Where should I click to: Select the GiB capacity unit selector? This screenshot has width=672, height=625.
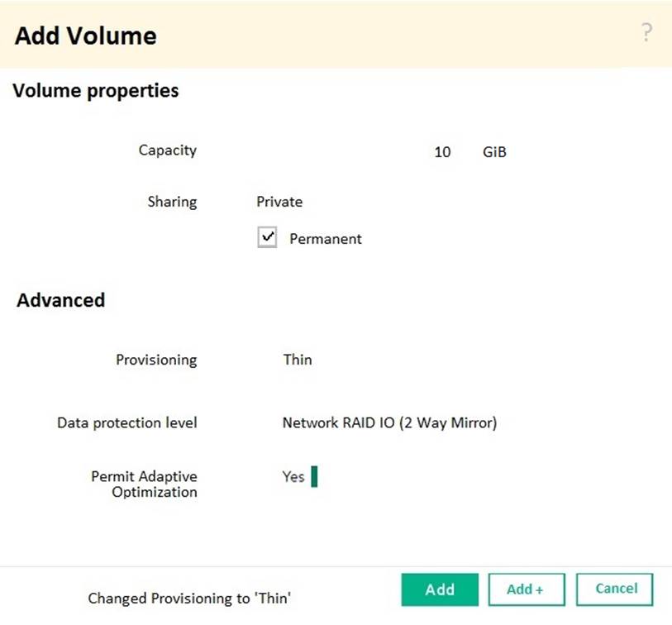(x=494, y=152)
